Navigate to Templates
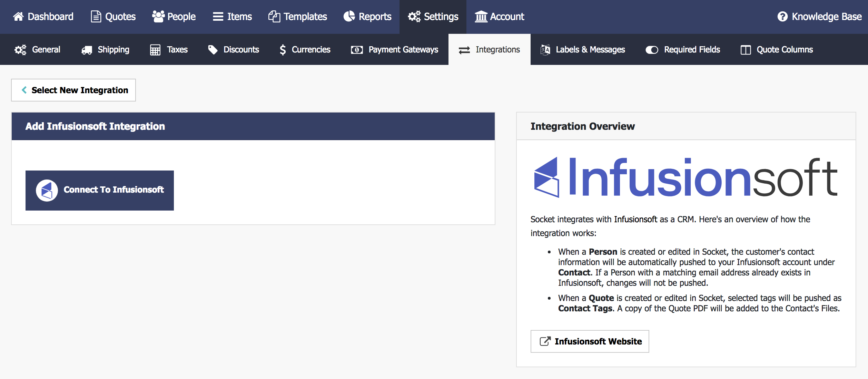The image size is (868, 379). [297, 17]
